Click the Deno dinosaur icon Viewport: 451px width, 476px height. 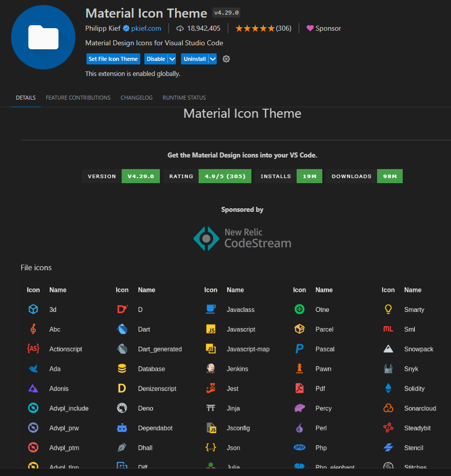pyautogui.click(x=122, y=408)
